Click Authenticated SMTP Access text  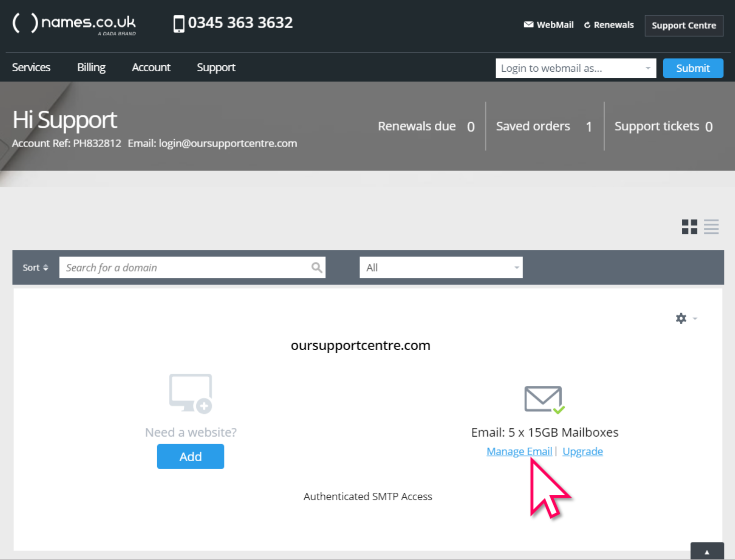tap(367, 496)
